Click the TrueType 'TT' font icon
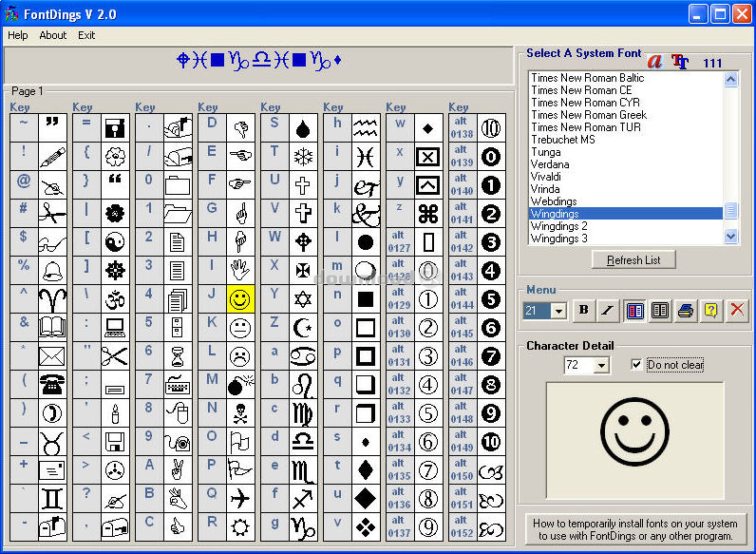Screen dimensions: 756x554 680,62
